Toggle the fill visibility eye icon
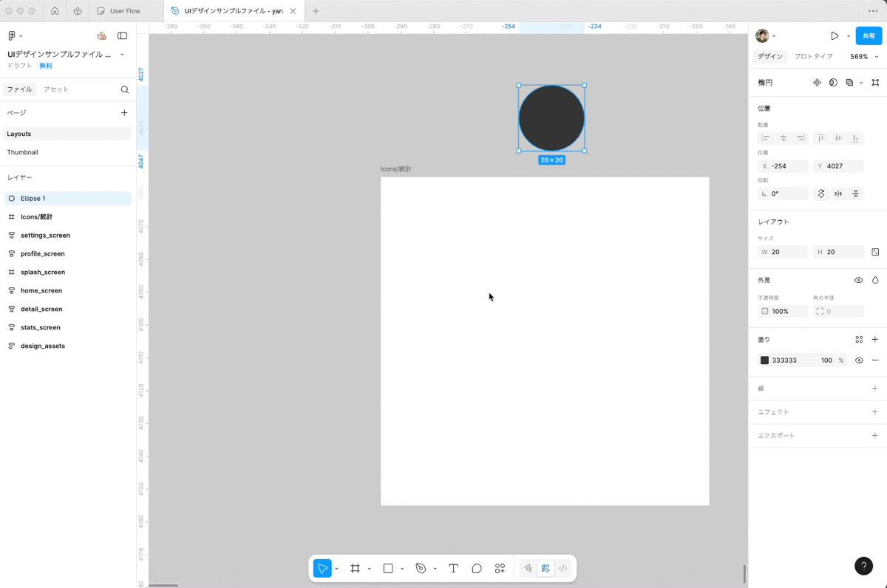 pos(859,360)
